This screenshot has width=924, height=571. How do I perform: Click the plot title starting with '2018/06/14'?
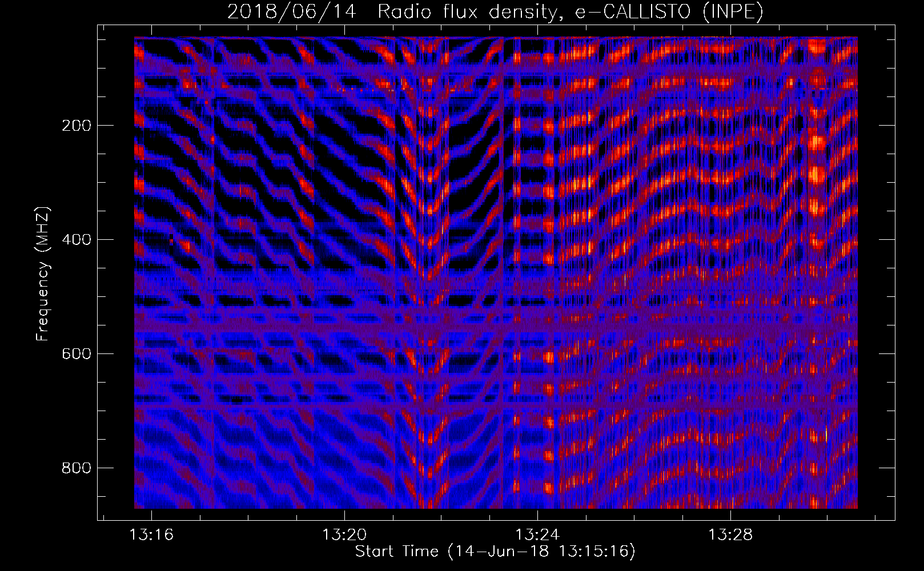(x=495, y=11)
